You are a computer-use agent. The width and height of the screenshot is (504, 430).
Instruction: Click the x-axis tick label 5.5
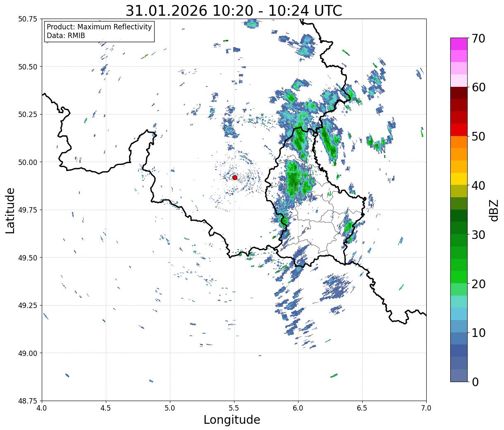234,408
